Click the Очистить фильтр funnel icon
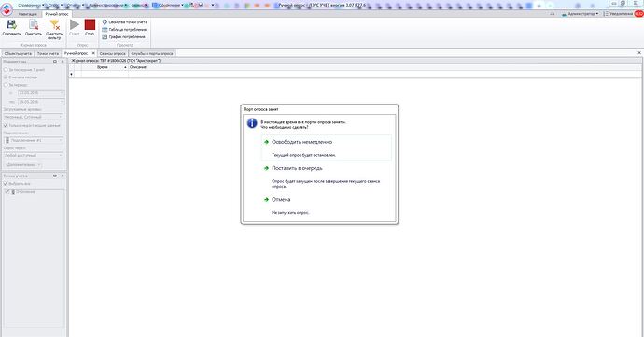This screenshot has width=644, height=337. [54, 25]
